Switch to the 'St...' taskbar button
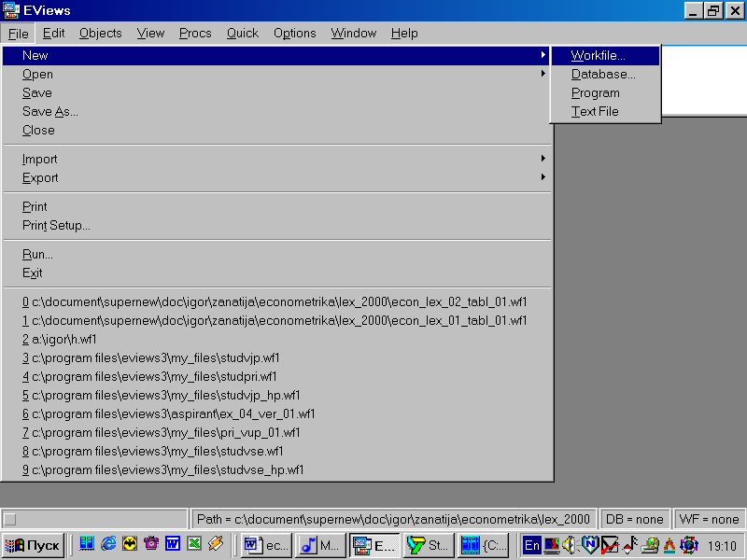This screenshot has height=560, width=747. point(429,545)
